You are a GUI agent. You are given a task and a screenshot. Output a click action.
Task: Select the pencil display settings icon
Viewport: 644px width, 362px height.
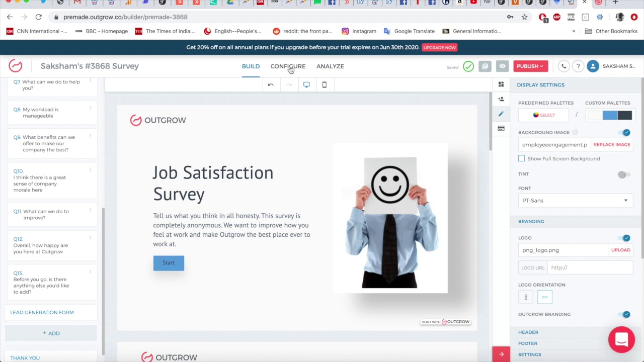coord(501,114)
